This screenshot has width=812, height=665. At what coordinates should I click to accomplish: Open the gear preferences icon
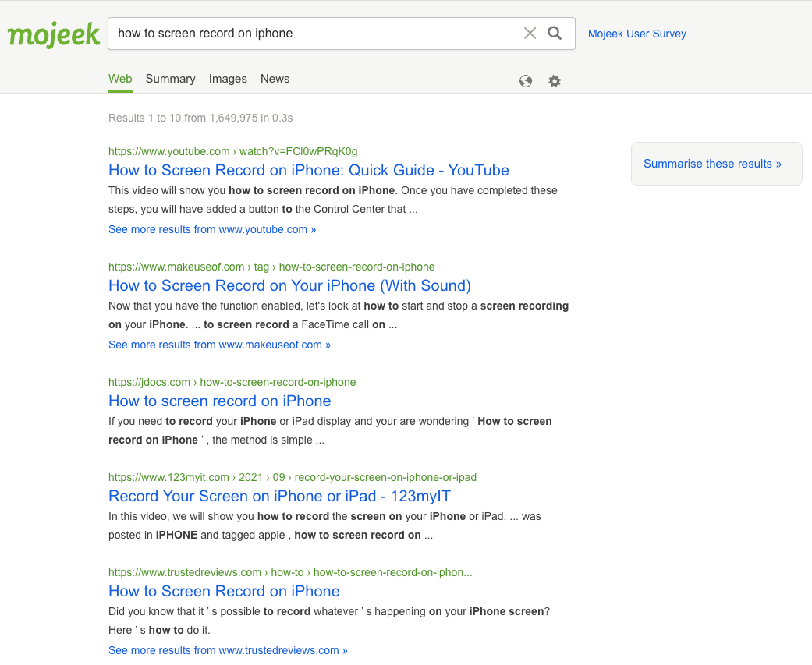(x=555, y=81)
